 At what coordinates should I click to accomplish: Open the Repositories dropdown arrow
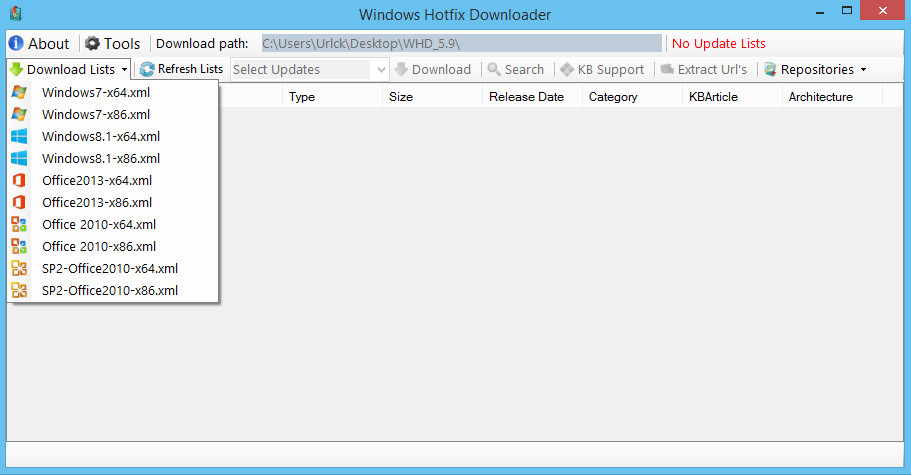[x=863, y=70]
